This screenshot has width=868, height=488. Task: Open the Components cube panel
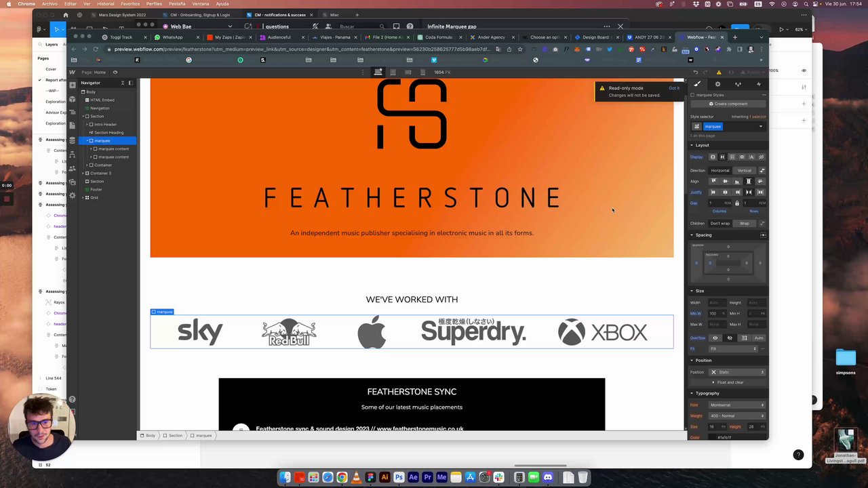click(73, 99)
